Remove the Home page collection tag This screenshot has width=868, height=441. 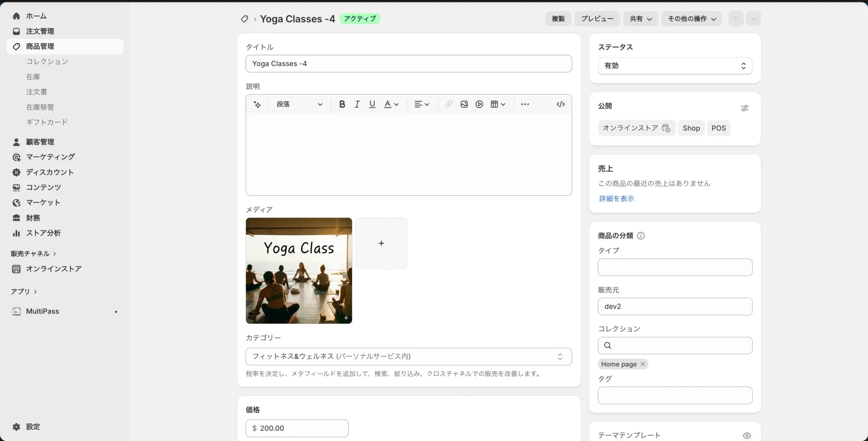pyautogui.click(x=642, y=364)
